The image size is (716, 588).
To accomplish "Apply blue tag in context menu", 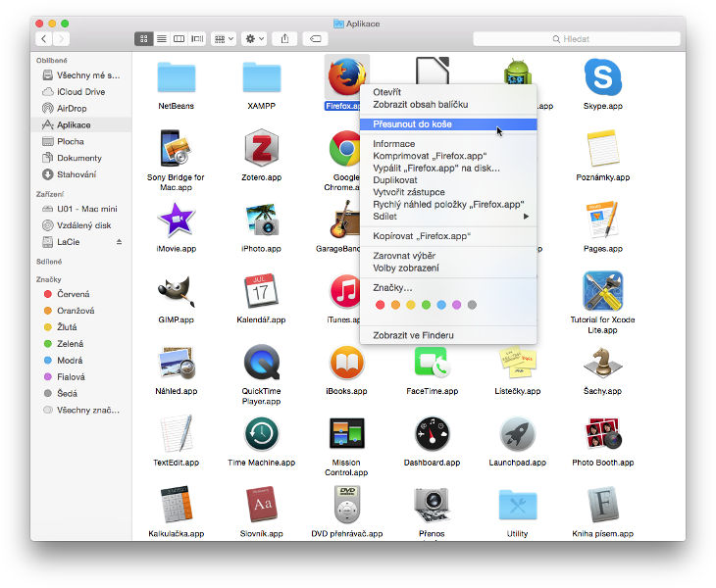I will tap(441, 305).
